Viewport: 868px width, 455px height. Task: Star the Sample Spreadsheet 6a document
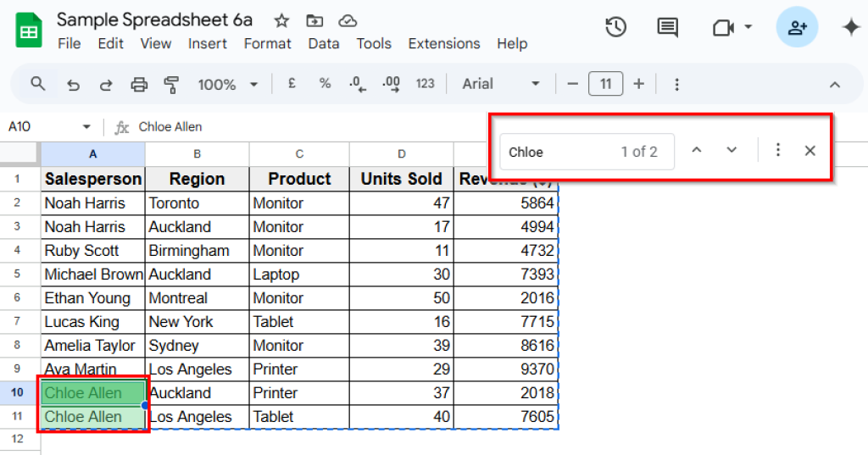[x=281, y=20]
